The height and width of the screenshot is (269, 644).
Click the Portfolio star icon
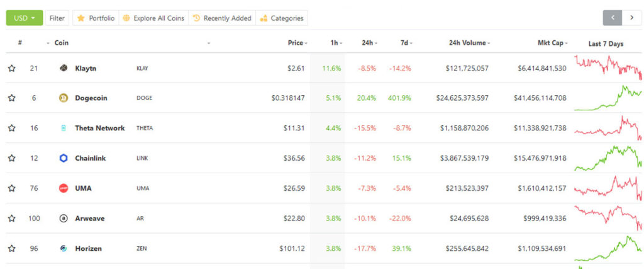point(81,18)
